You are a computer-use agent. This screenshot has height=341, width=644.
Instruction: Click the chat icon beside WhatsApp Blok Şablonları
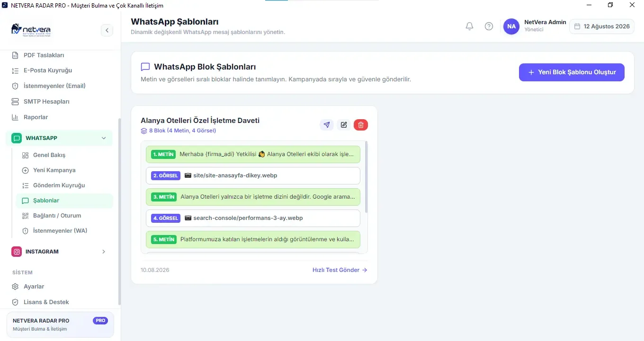145,67
